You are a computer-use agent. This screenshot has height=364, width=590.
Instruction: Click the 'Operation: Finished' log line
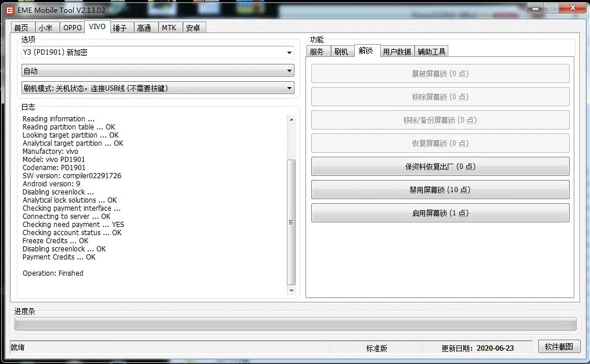click(x=53, y=273)
